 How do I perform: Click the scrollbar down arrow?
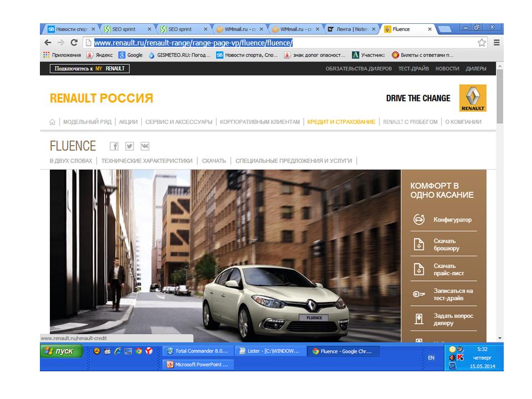point(499,338)
